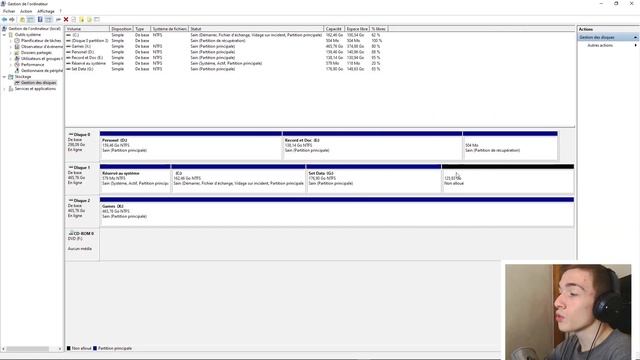
Task: Collapse Gestion des disques actions section arrow
Action: pyautogui.click(x=635, y=37)
